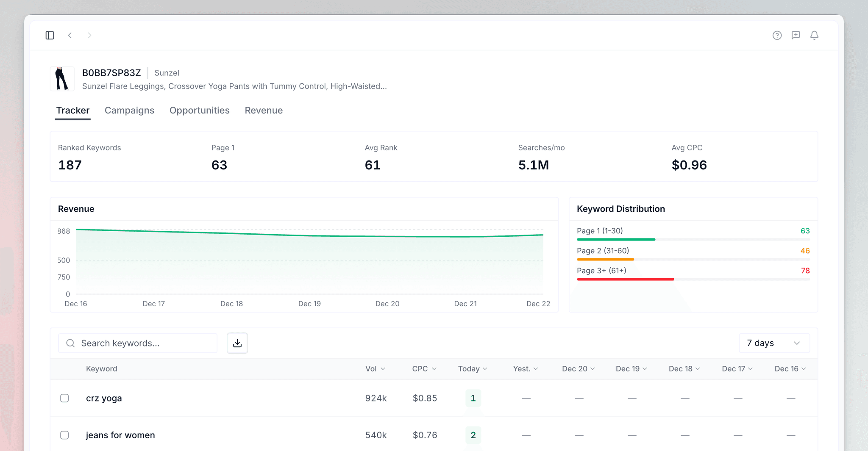The height and width of the screenshot is (451, 868).
Task: Open the Opportunities tab
Action: click(x=199, y=110)
